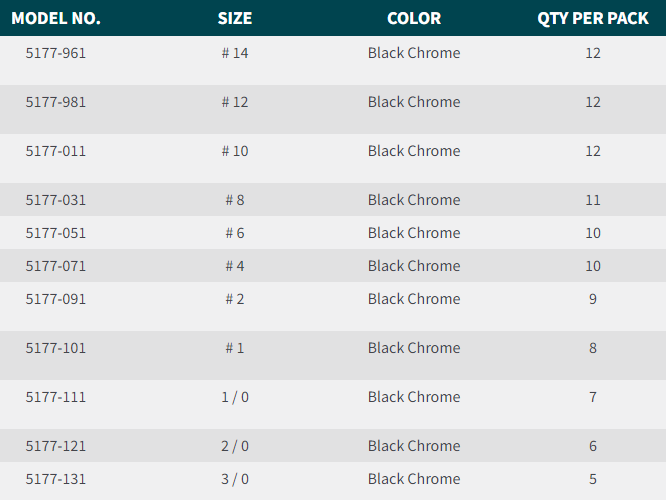This screenshot has height=500, width=666.
Task: Choose model number 5177-031
Action: coord(56,200)
